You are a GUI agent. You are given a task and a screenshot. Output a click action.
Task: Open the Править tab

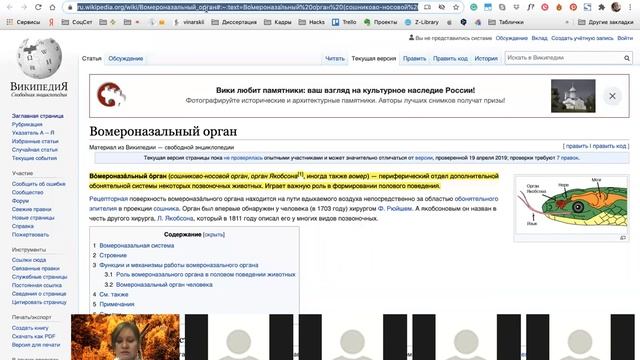[414, 58]
